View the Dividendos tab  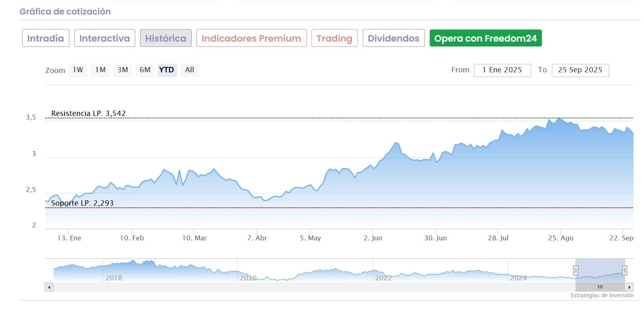click(393, 38)
